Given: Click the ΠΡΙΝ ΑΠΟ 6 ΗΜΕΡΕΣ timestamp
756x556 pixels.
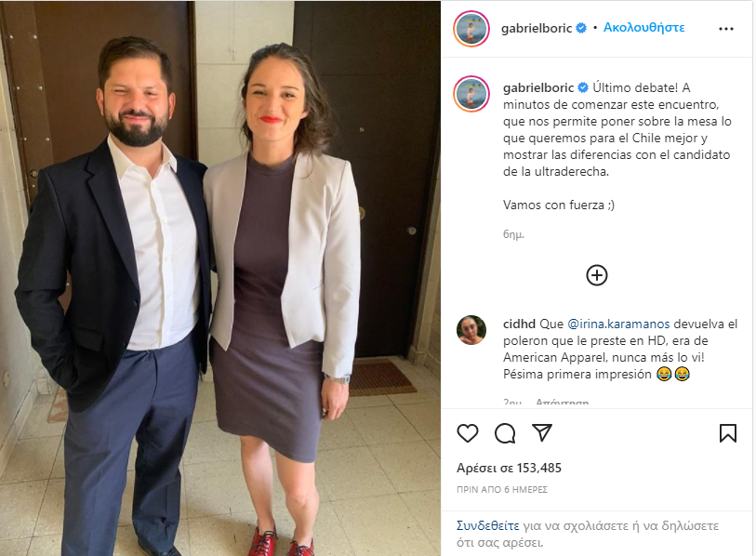Looking at the screenshot, I should pos(502,489).
